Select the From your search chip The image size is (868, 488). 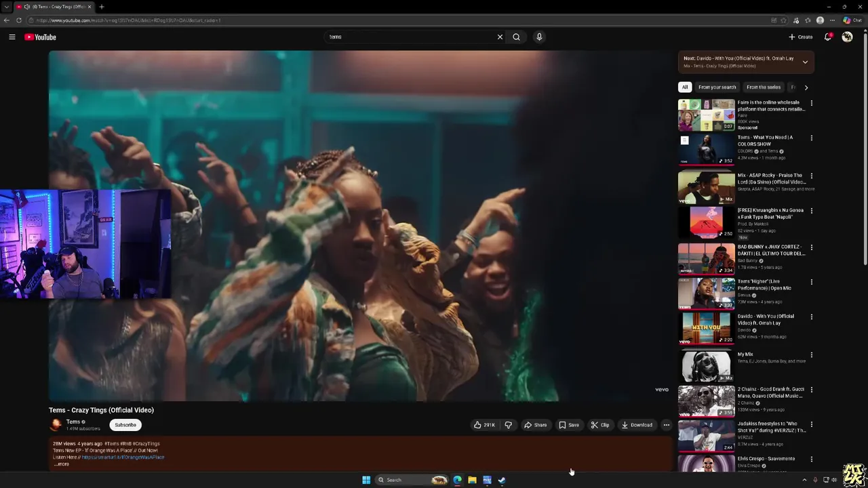coord(717,87)
